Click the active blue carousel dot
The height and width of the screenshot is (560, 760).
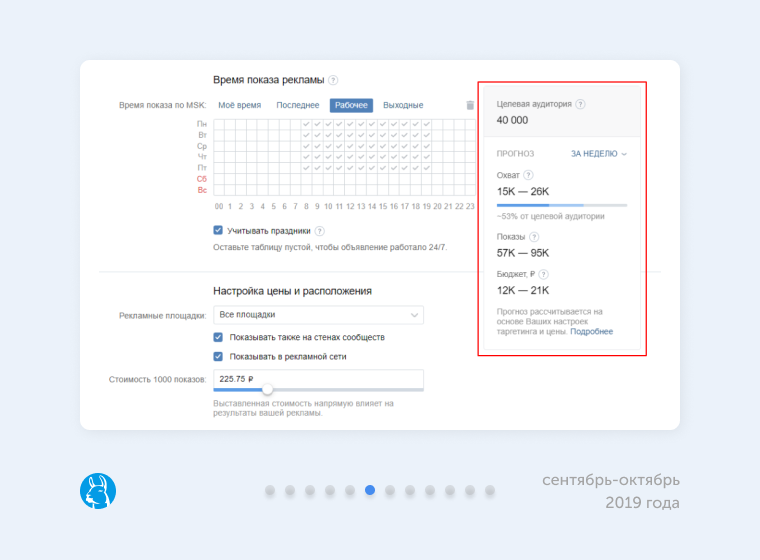tap(370, 490)
